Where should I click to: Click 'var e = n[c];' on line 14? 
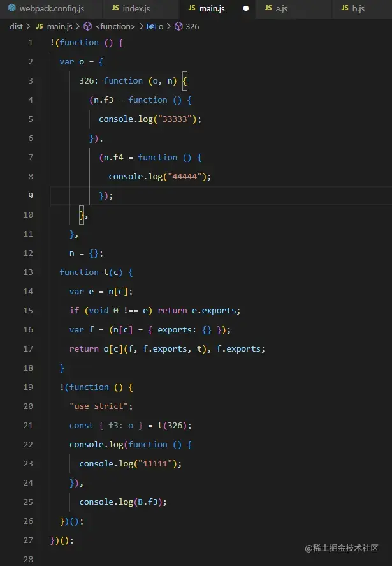click(101, 292)
